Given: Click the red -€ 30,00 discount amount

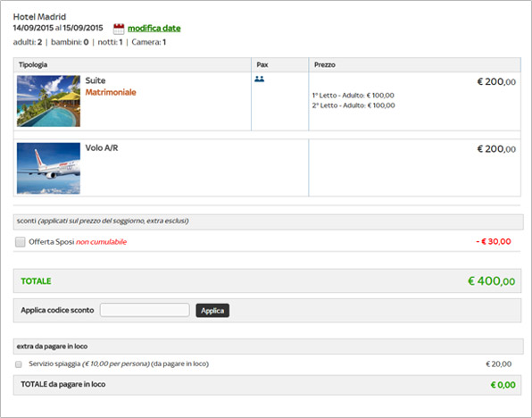Looking at the screenshot, I should [x=494, y=242].
